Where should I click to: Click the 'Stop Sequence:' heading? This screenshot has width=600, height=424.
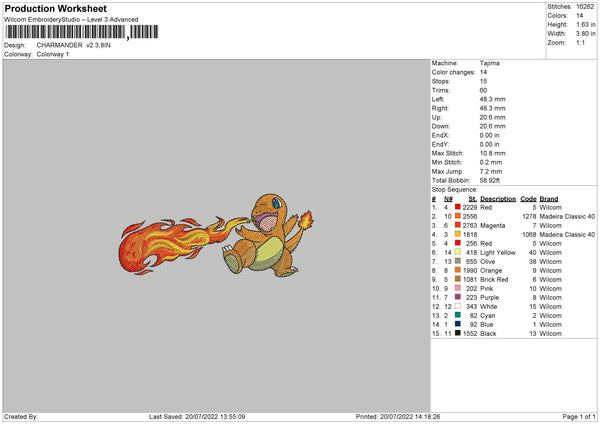455,189
